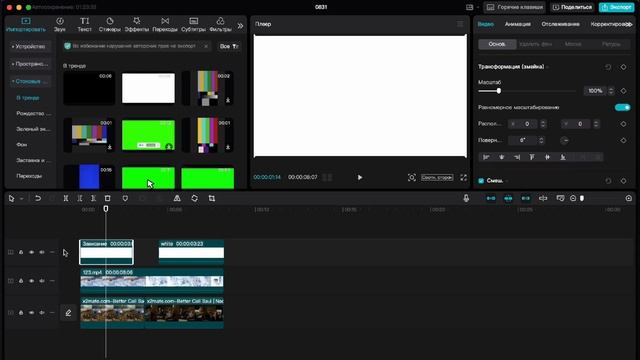Expand more tabs with double-chevron arrow
This screenshot has height=360, width=640.
(240, 26)
